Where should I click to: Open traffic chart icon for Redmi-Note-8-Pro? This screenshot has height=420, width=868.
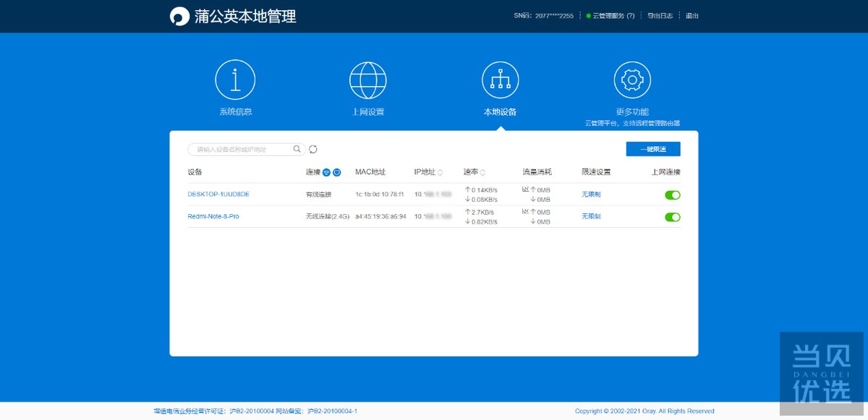pos(525,212)
